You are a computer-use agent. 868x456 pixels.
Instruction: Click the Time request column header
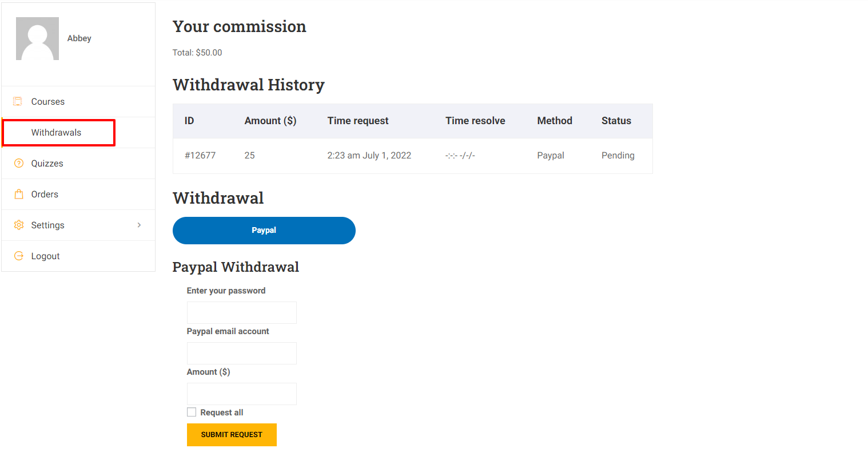(358, 121)
